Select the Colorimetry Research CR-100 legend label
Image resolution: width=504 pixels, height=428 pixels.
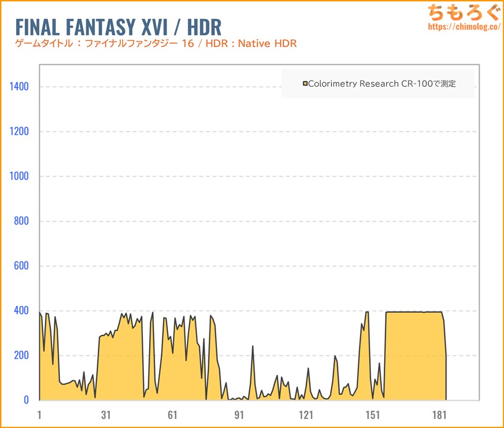pos(382,84)
